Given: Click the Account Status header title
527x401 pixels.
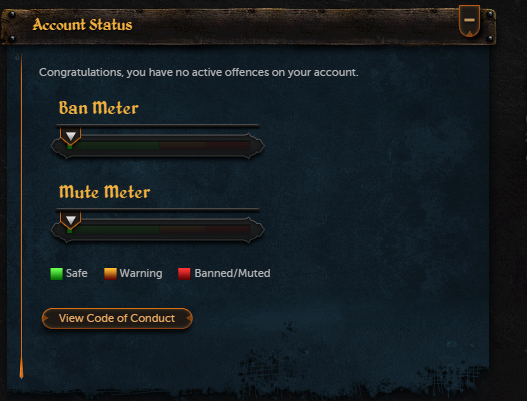Looking at the screenshot, I should (82, 25).
